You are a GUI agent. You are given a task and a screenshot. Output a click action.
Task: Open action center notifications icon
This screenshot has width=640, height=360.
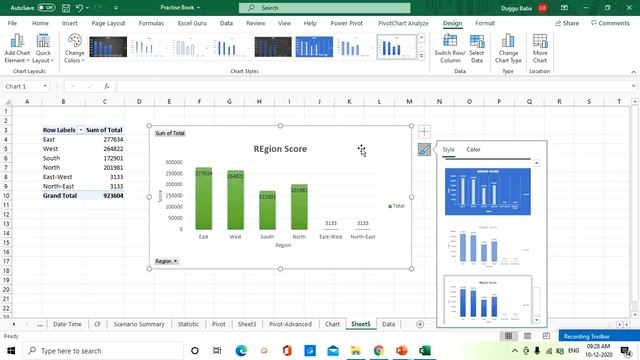click(626, 351)
